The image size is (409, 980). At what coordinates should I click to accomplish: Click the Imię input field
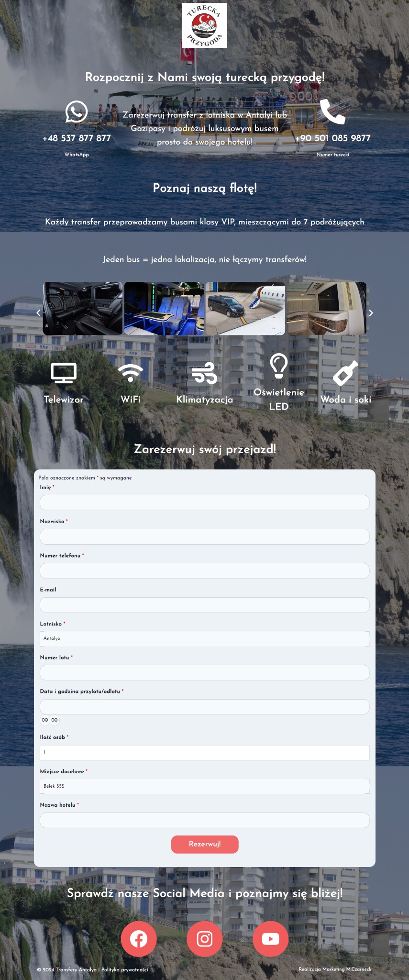coord(205,502)
